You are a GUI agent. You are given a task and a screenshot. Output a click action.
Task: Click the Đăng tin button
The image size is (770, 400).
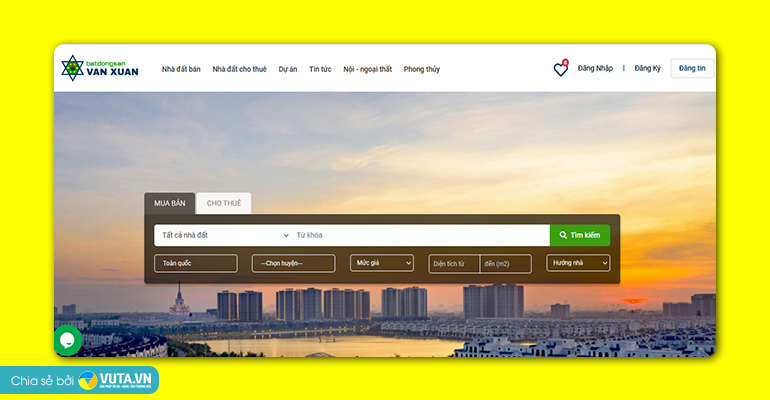tap(692, 68)
